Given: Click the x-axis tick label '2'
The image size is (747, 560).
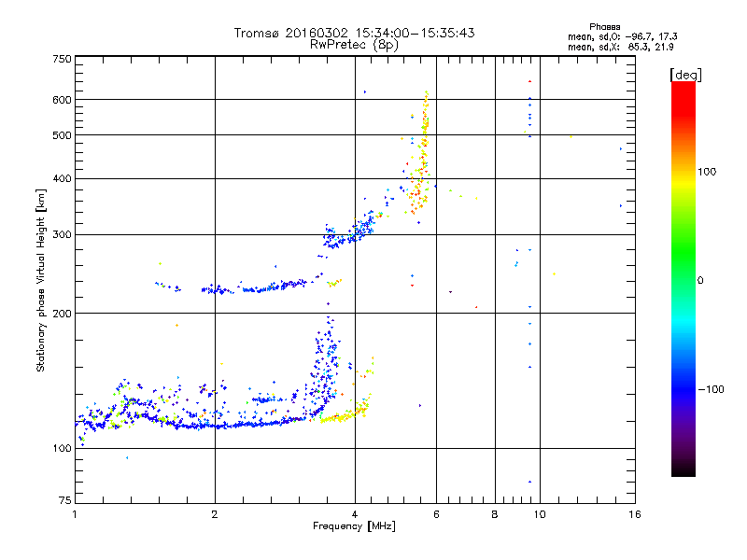Looking at the screenshot, I should click(215, 514).
